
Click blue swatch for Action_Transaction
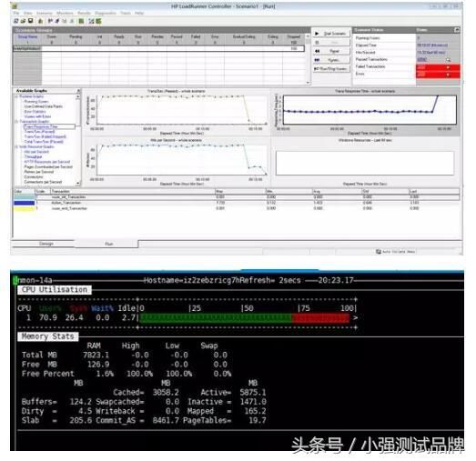coord(24,203)
